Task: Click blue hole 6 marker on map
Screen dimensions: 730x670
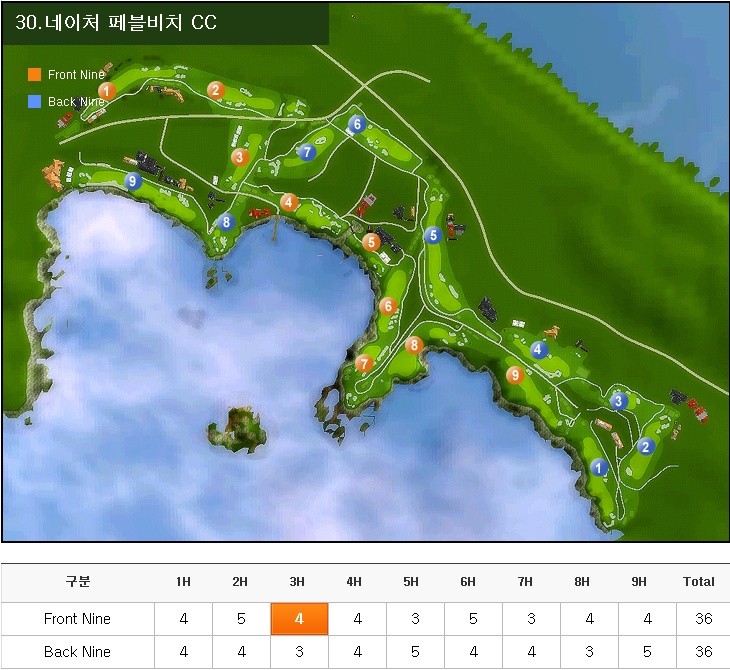Action: coord(357,124)
